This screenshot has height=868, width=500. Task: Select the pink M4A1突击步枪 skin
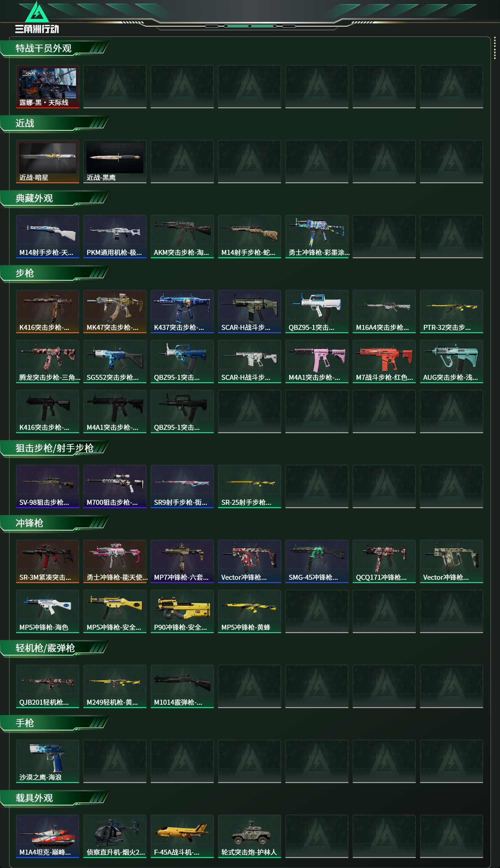(317, 362)
